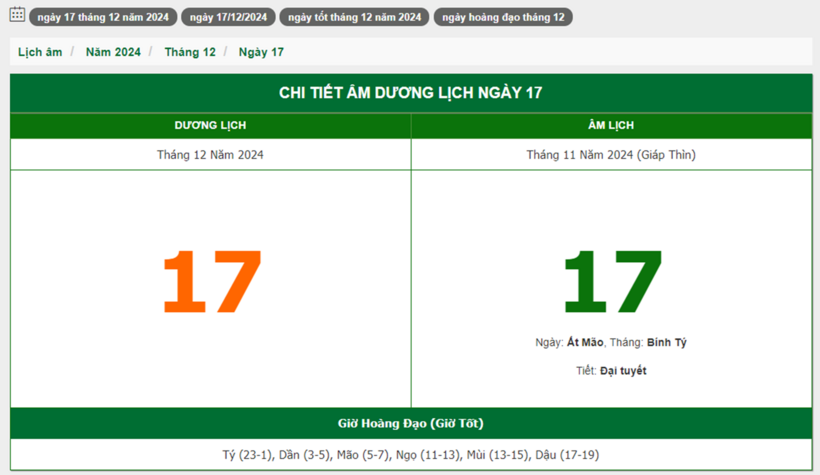
Task: Click the 'ngày hoàng đạo tháng 12' tag
Action: point(503,18)
